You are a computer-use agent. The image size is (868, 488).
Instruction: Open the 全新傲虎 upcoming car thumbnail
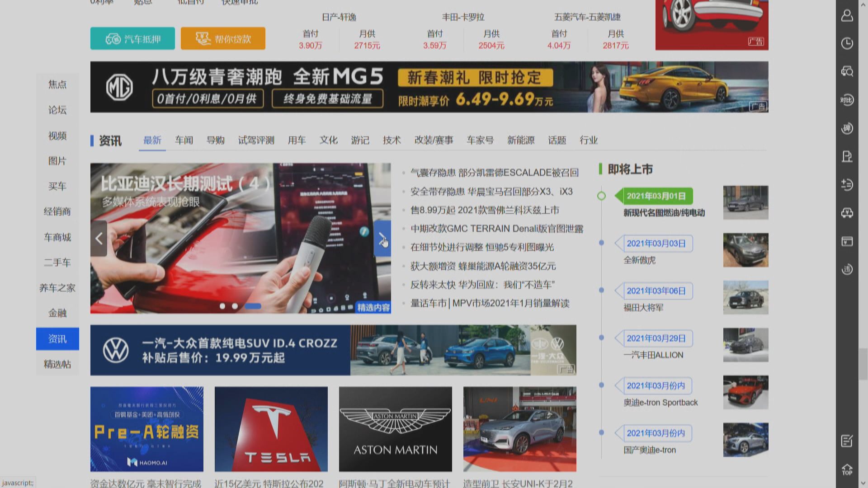[x=745, y=250]
